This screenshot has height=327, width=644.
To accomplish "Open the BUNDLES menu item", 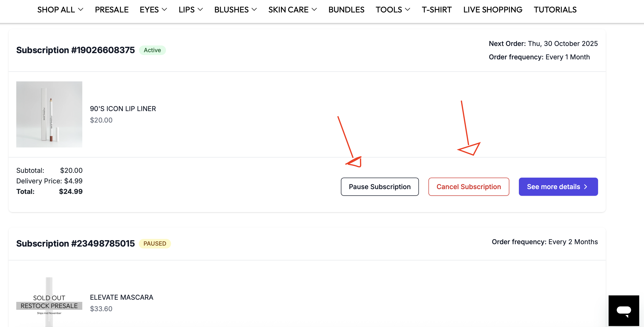I will pyautogui.click(x=346, y=10).
